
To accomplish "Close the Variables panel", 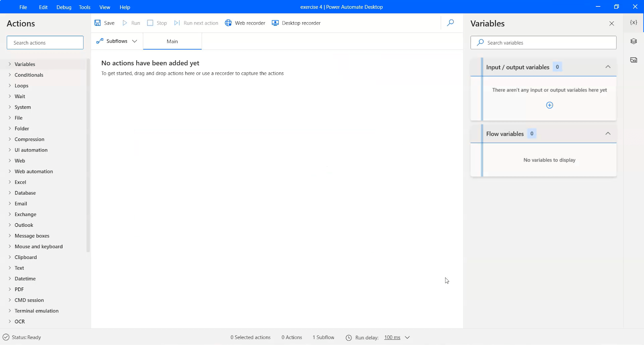I will click(x=611, y=24).
